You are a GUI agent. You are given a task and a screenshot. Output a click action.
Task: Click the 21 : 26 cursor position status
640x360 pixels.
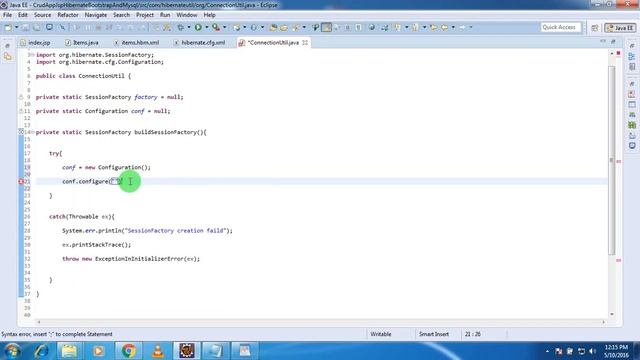point(473,334)
